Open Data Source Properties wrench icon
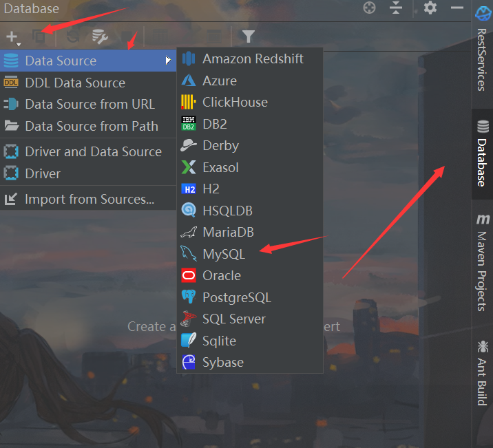 100,36
